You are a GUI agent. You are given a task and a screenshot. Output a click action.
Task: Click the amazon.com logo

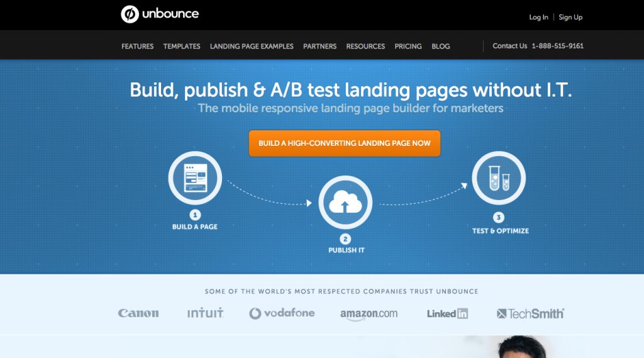[369, 314]
